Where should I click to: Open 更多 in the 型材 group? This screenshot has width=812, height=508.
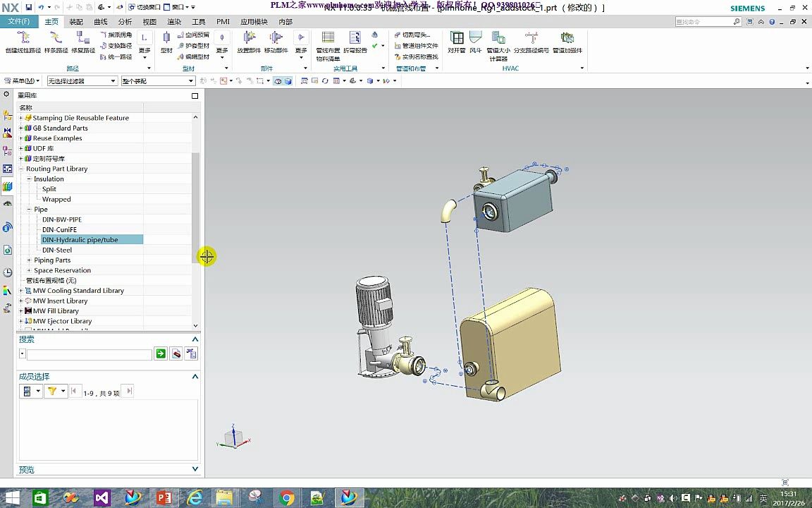point(221,44)
